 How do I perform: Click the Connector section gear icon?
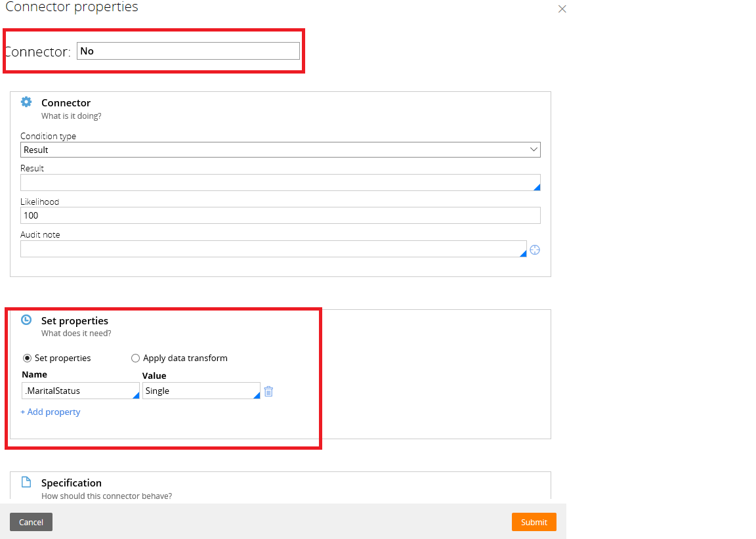(26, 102)
